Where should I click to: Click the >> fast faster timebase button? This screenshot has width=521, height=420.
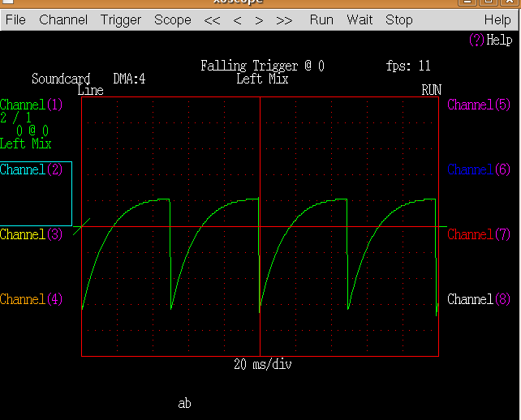click(285, 19)
